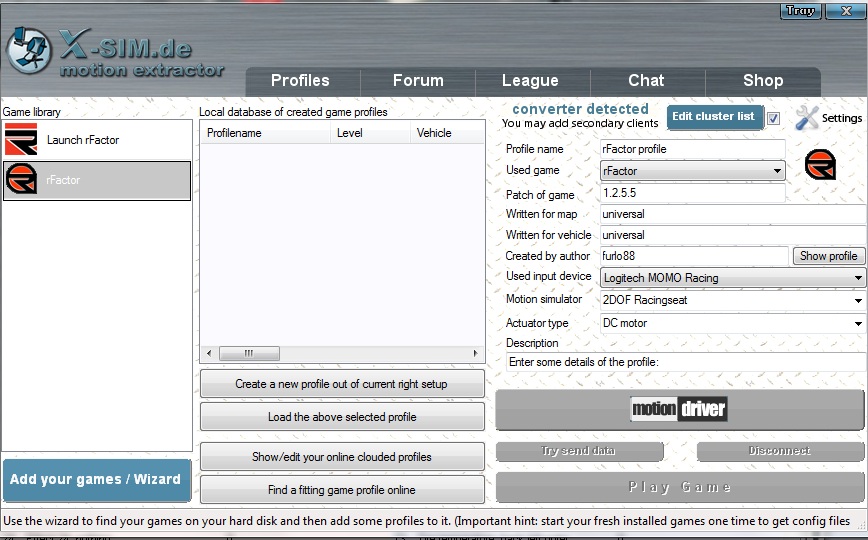868x540 pixels.
Task: Click Find a fitting game profile online
Action: [x=342, y=490]
